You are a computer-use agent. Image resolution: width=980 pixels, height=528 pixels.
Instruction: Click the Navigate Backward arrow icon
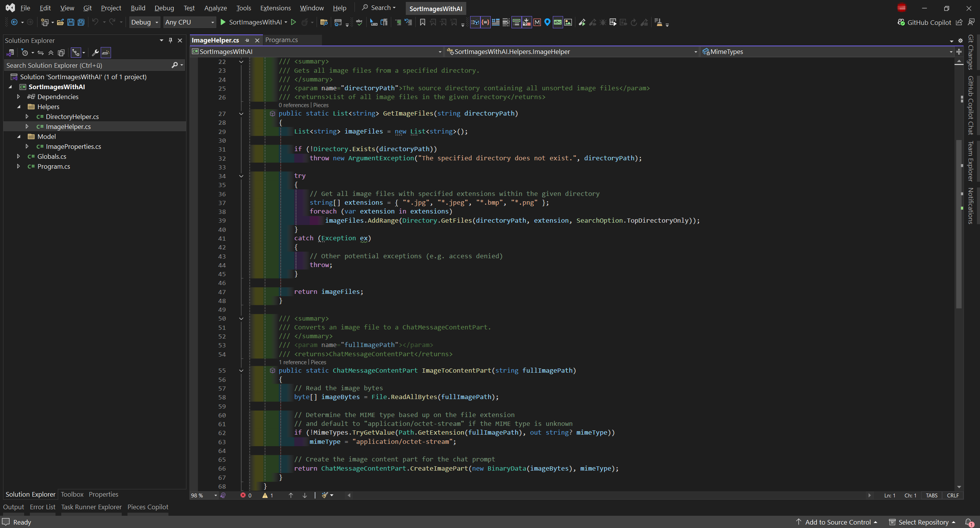pyautogui.click(x=14, y=22)
